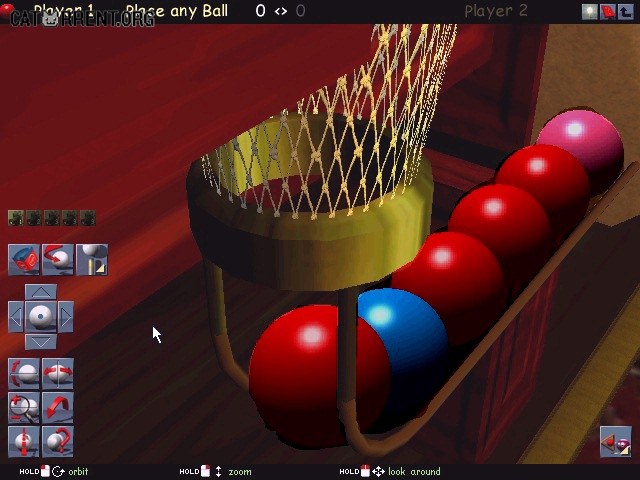Click the up arrow on the ball direction pad
This screenshot has width=640, height=480.
click(x=41, y=292)
